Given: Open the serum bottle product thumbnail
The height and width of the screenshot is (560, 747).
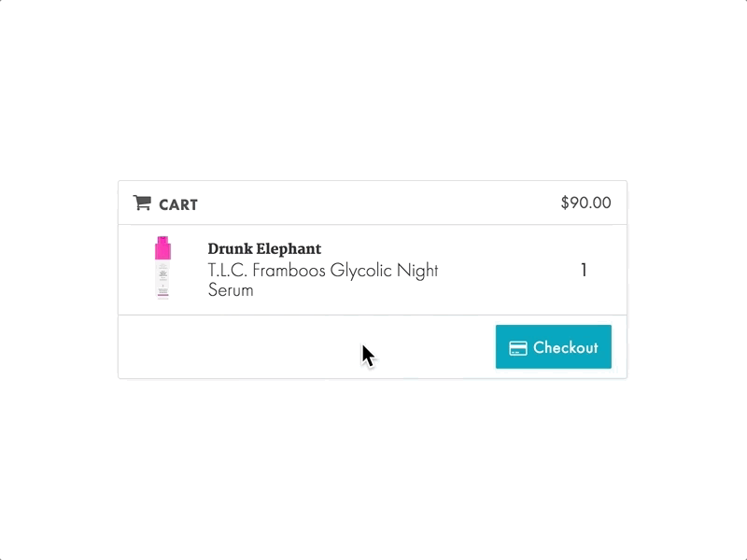Looking at the screenshot, I should pos(163,269).
